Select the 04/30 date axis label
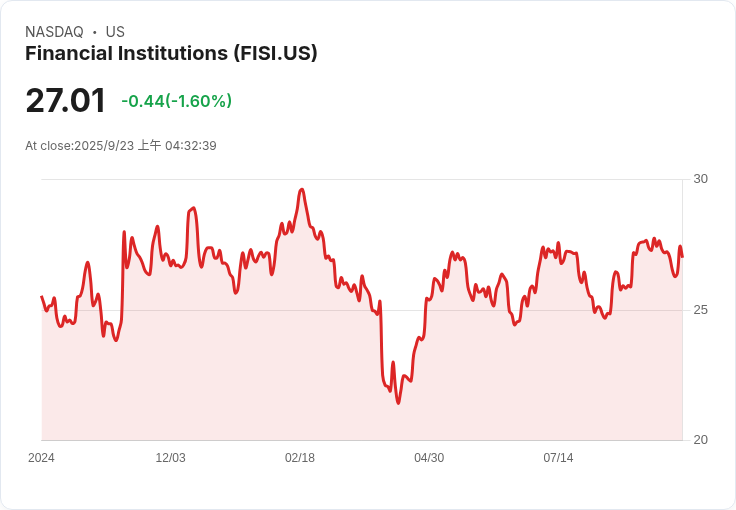The width and height of the screenshot is (736, 510). 429,458
